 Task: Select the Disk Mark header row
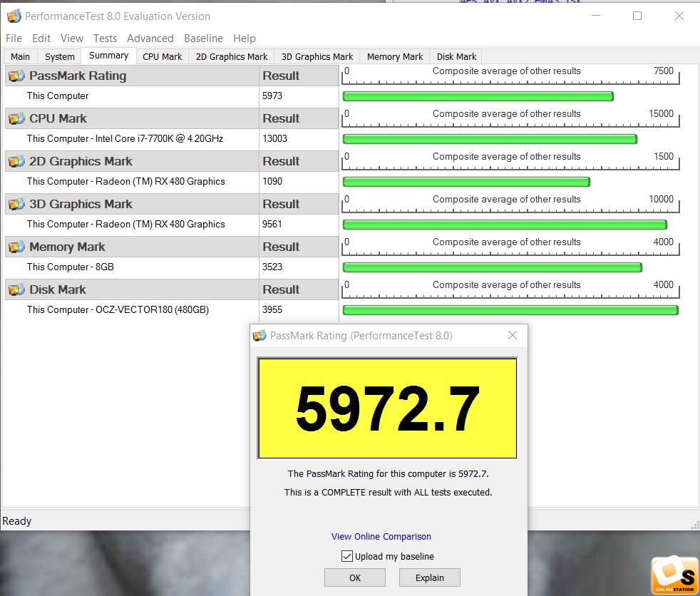[x=172, y=289]
